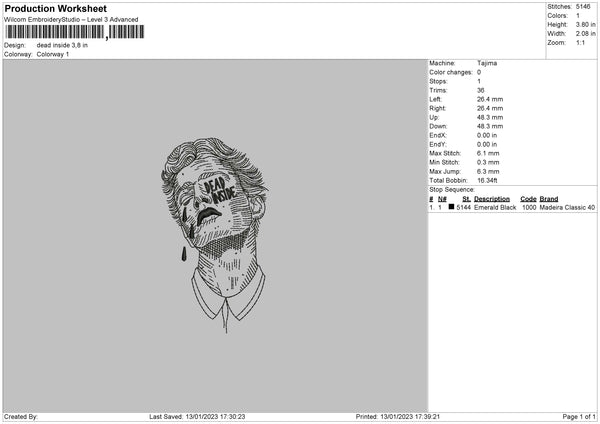The width and height of the screenshot is (600, 424).
Task: Click the barcode under the worksheet title
Action: (x=75, y=32)
